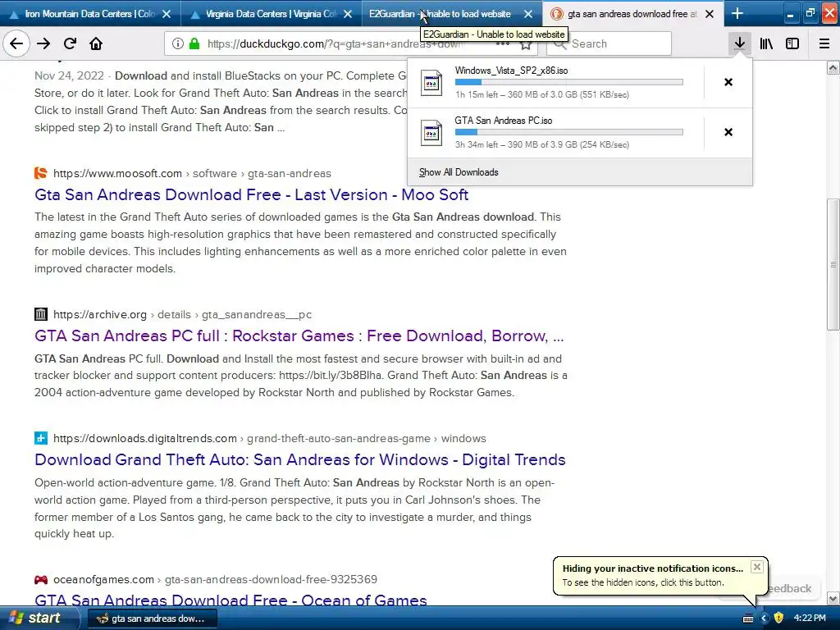The image size is (840, 630).
Task: Click downloads.digitaltrends.com URL breadcrumb
Action: coord(269,438)
